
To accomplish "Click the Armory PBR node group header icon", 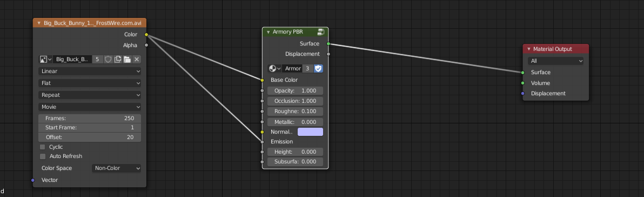I will [x=321, y=32].
